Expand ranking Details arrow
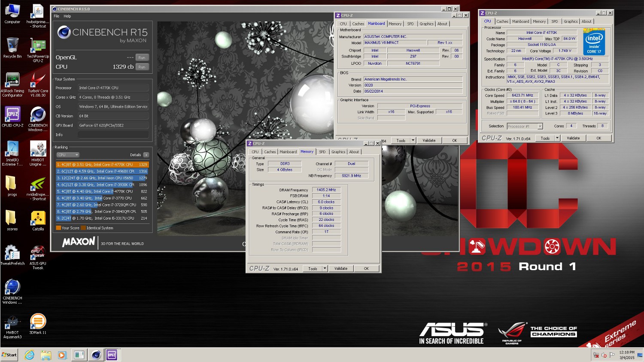The width and height of the screenshot is (644, 362). 146,155
